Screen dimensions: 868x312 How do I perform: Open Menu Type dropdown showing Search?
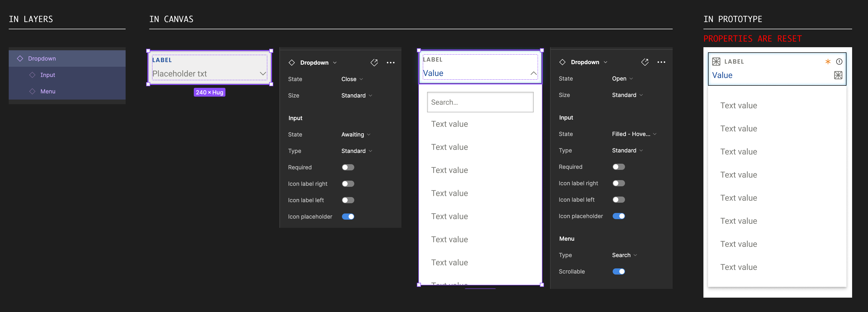pyautogui.click(x=624, y=255)
